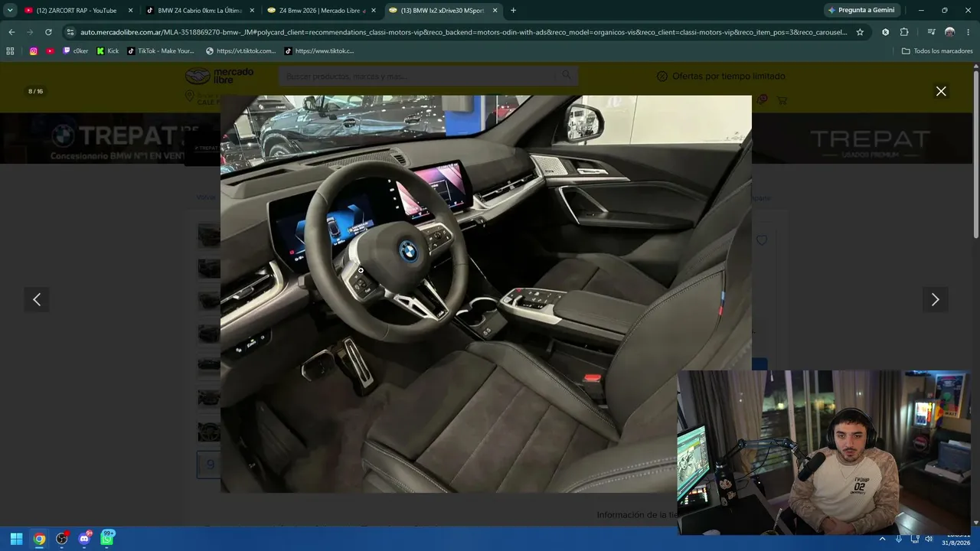Close the BMW Ix2 xDrive30 MSport tab

[x=495, y=10]
